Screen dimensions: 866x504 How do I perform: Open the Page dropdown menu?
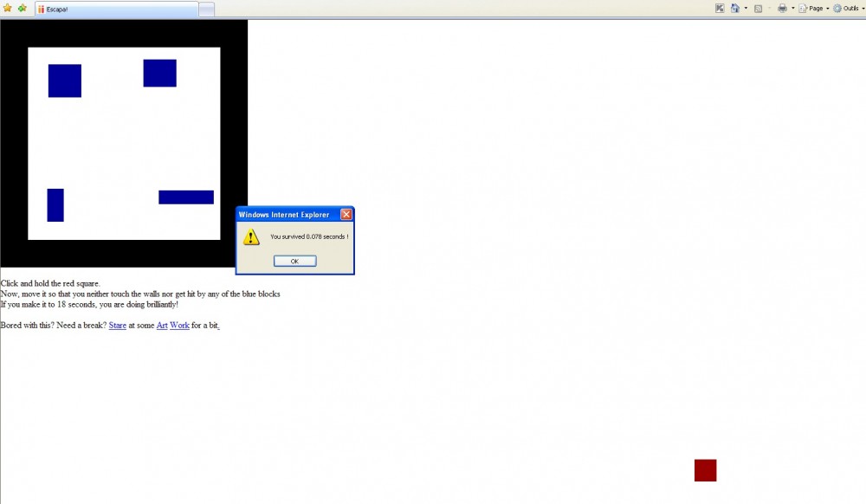[814, 9]
